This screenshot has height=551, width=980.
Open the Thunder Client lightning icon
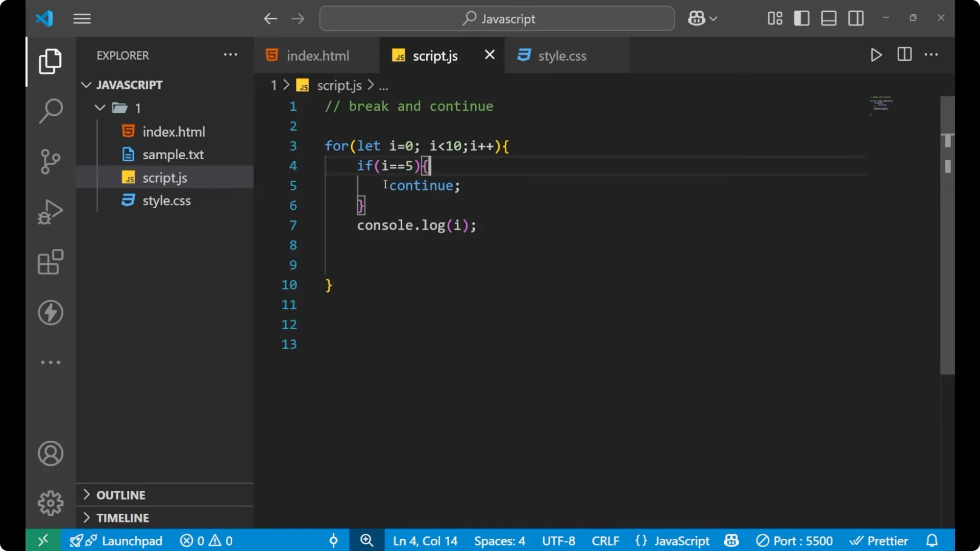50,313
